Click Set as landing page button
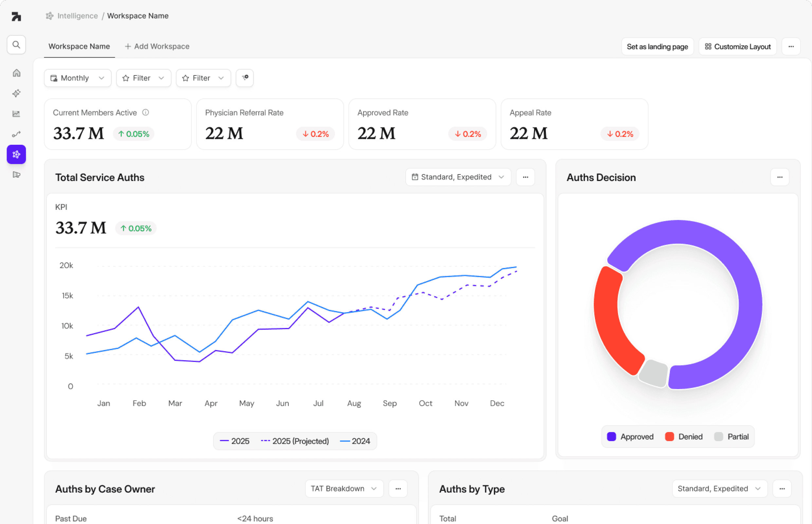The image size is (812, 524). [657, 47]
